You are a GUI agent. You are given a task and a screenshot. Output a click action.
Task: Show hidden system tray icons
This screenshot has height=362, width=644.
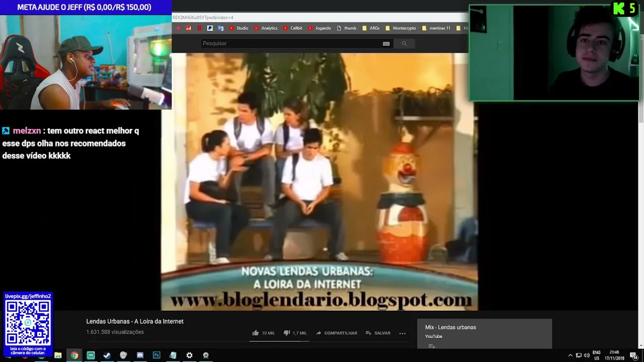coord(570,355)
